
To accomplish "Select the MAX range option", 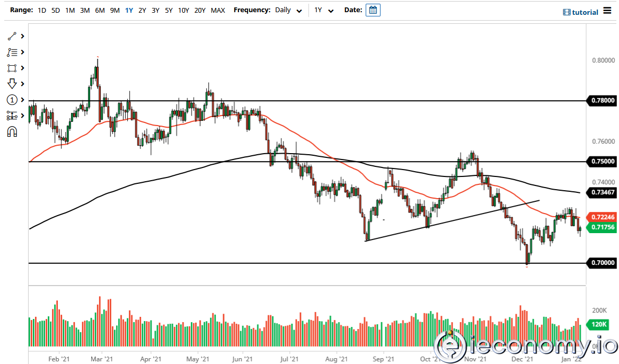I will pyautogui.click(x=217, y=10).
